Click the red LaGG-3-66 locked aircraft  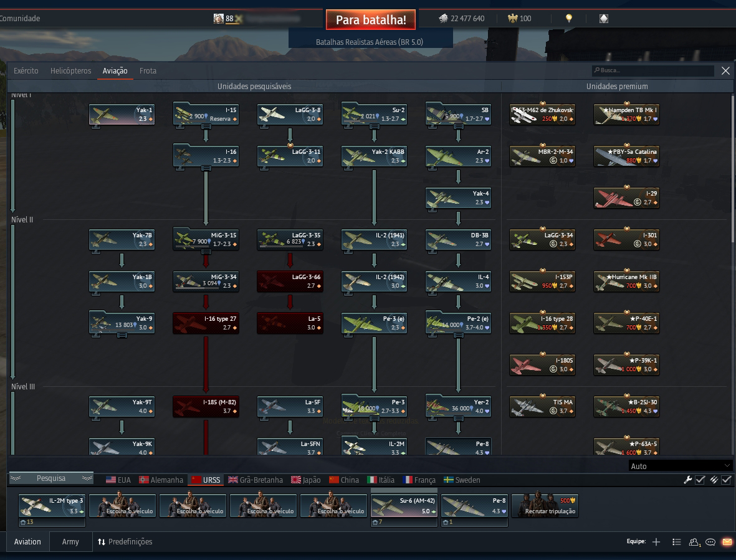290,282
